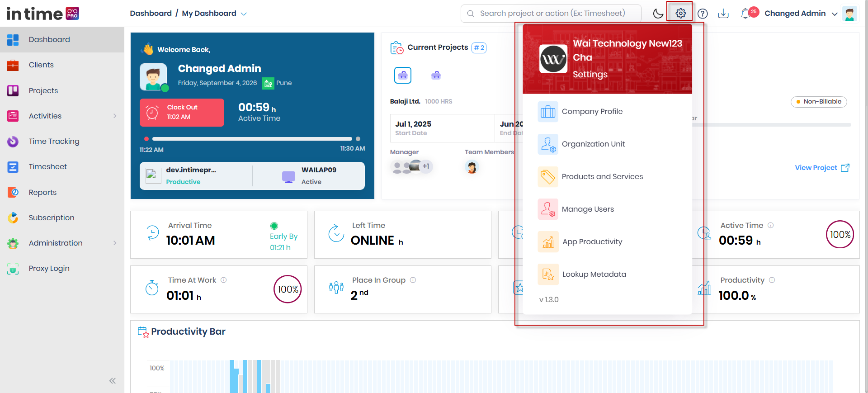868x393 pixels.
Task: Click the Clock Out button
Action: 182,112
